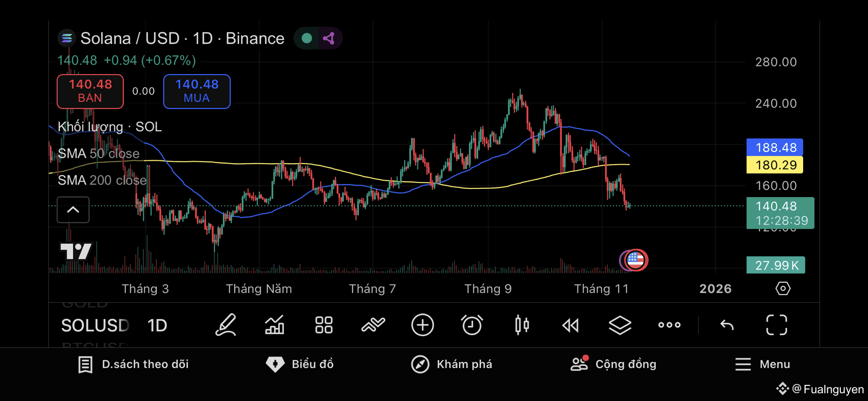Viewport: 868px width, 401px height.
Task: Undo the last chart action
Action: (727, 325)
